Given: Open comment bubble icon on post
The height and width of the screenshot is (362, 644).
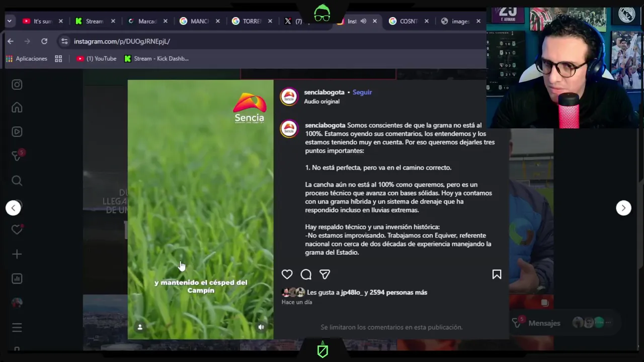Looking at the screenshot, I should click(x=306, y=275).
